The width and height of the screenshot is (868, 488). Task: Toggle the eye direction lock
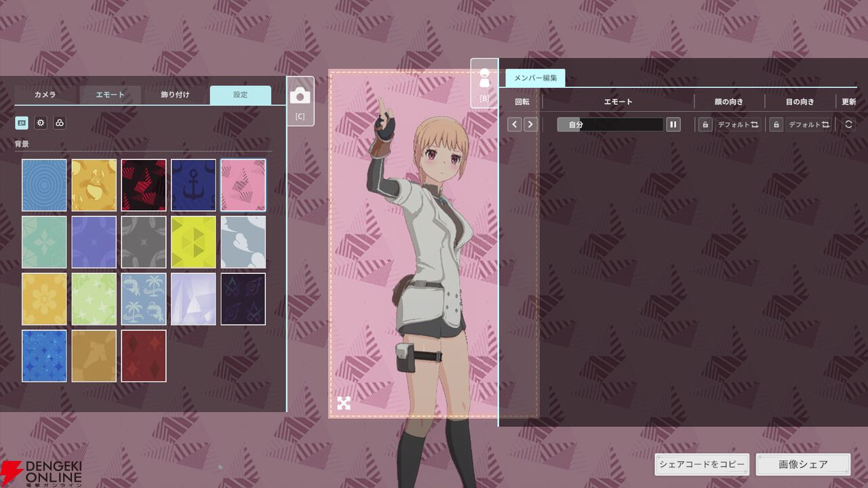pyautogui.click(x=776, y=125)
